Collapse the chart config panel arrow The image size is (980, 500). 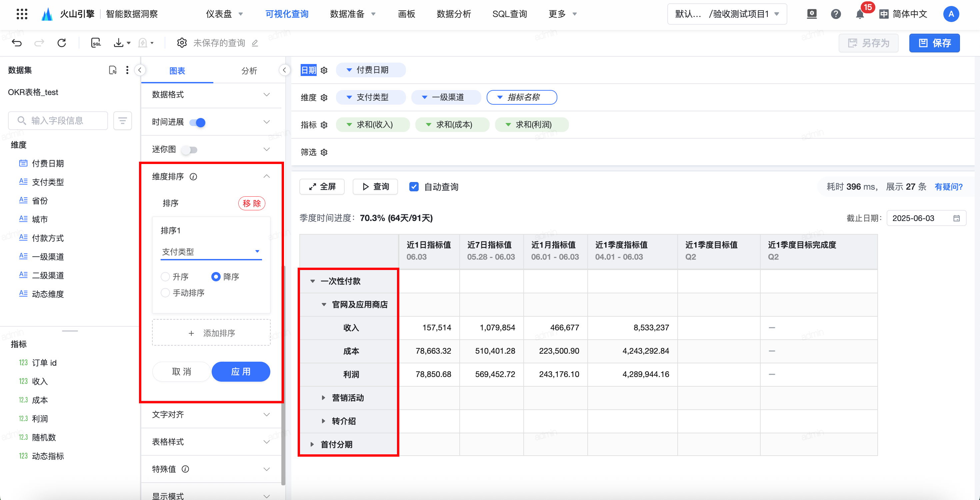284,70
